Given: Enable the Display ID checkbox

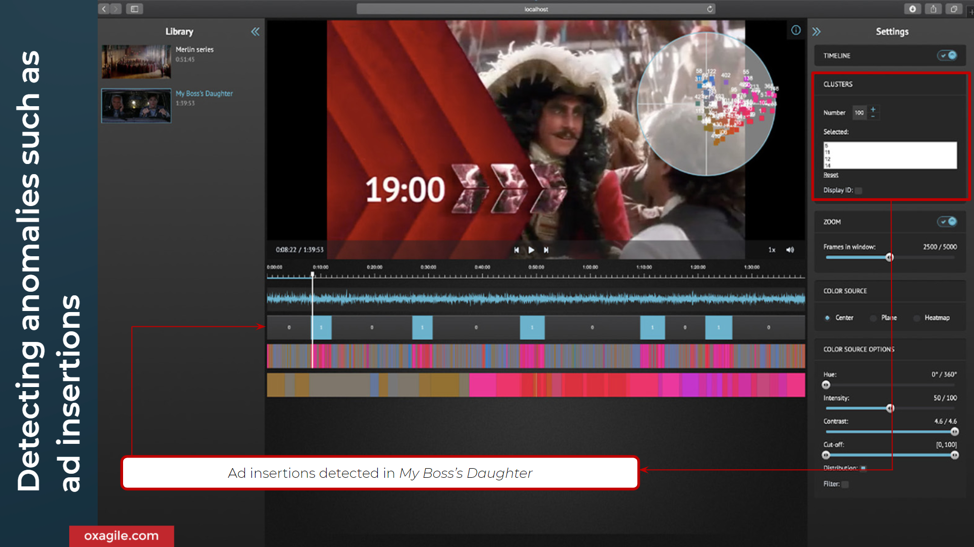Looking at the screenshot, I should coord(859,190).
